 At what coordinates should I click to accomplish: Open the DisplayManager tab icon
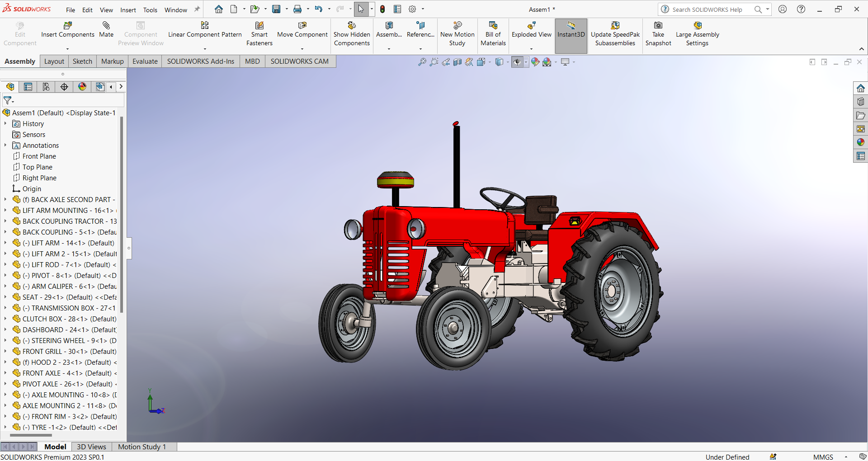[82, 87]
